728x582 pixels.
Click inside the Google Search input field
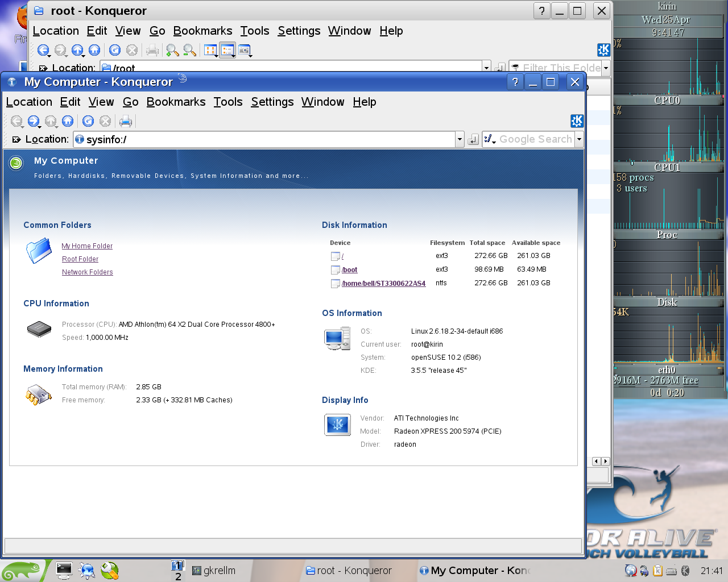tap(535, 139)
